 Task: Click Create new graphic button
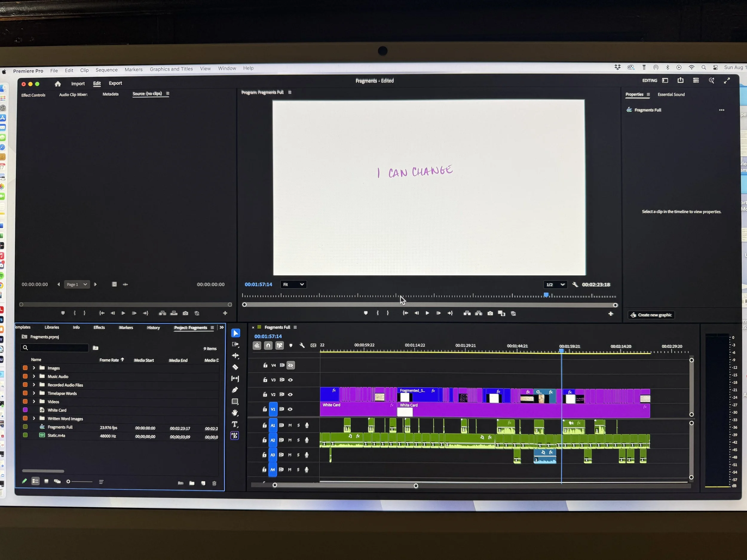(651, 315)
